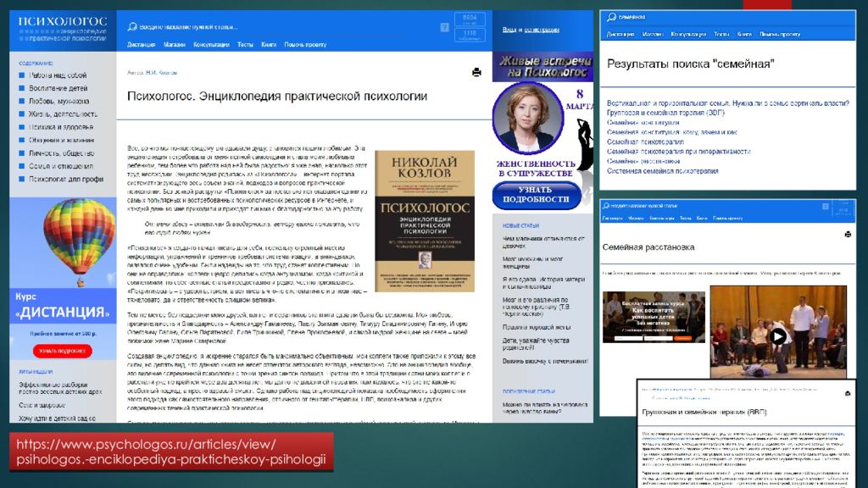
Task: Click the woman's portrait in the 8 марта ad
Action: click(x=528, y=117)
